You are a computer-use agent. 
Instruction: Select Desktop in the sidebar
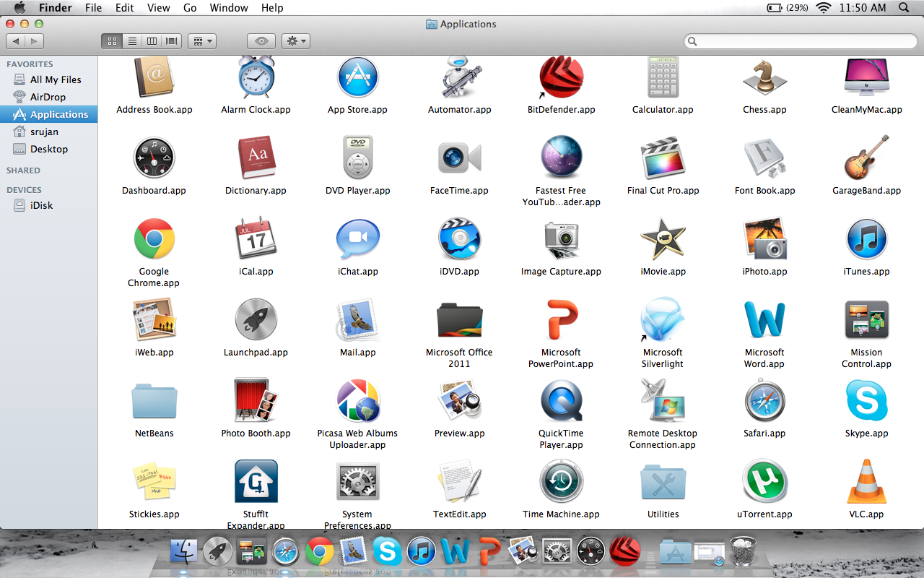pos(49,149)
